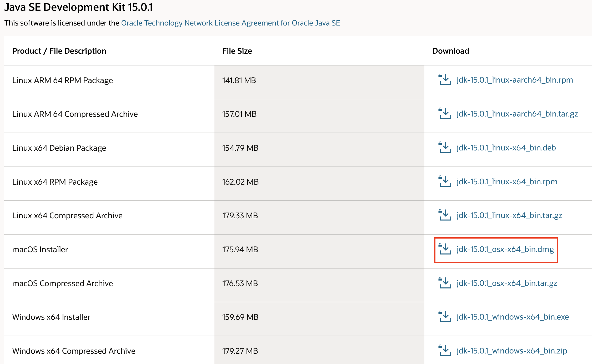The height and width of the screenshot is (364, 592).
Task: Open Oracle Technology Network License Agreement link
Action: (230, 23)
